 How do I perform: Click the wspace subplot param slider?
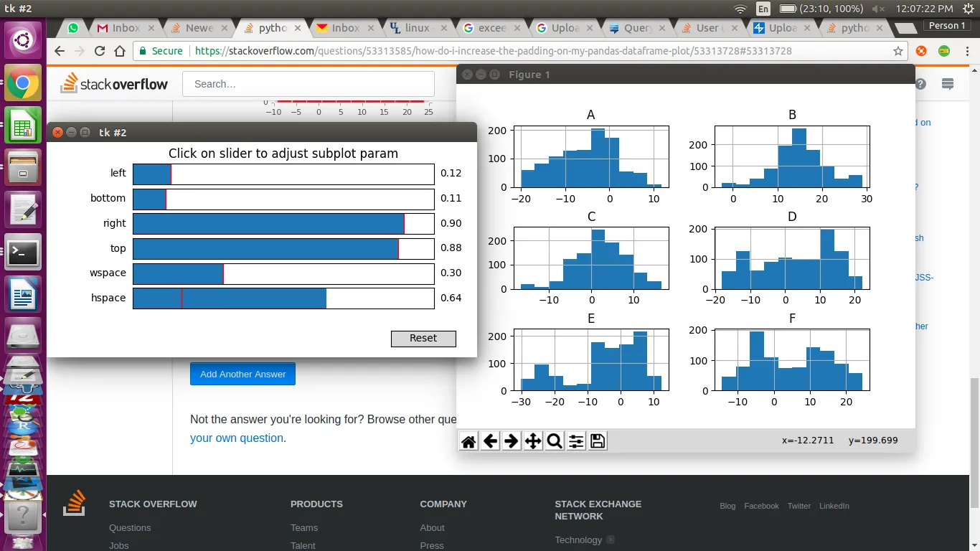[283, 273]
